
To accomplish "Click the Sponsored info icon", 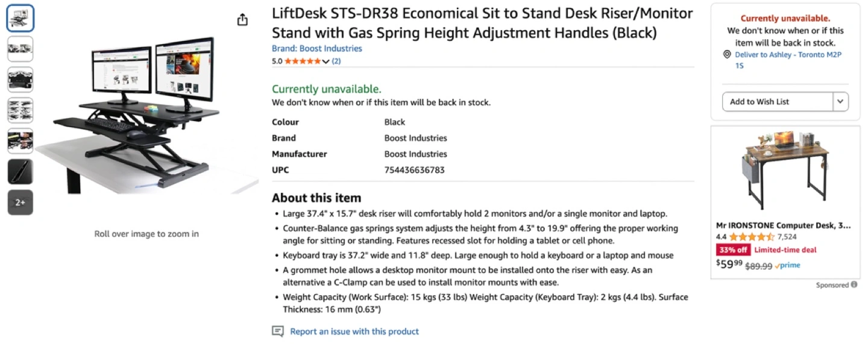I will coord(854,285).
